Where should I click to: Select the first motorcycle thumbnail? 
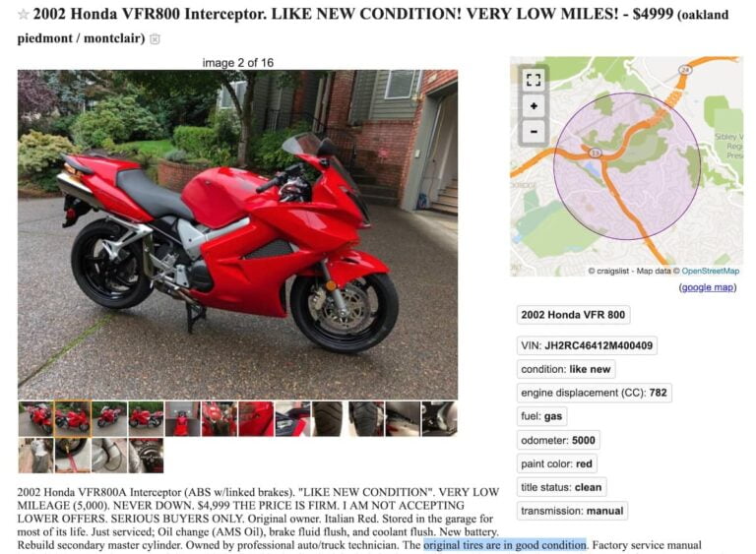[35, 418]
